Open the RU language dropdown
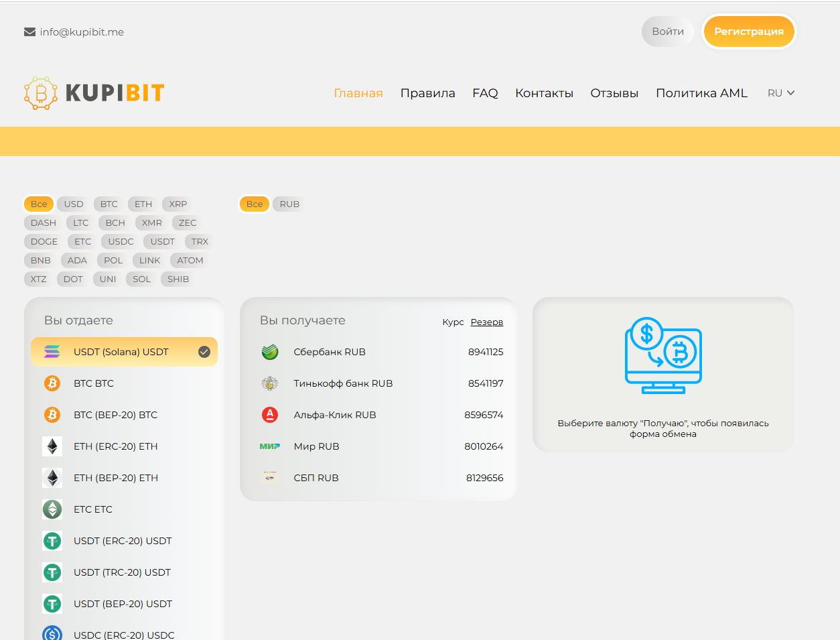 (x=781, y=93)
